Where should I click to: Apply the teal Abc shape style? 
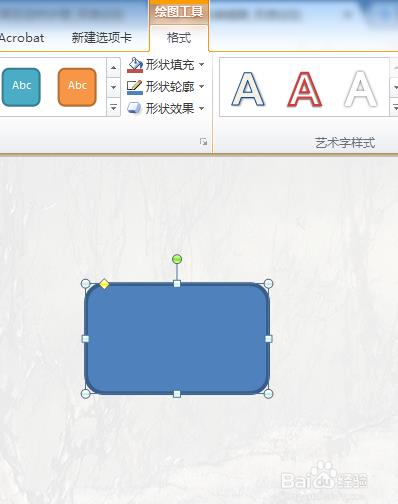click(x=21, y=87)
